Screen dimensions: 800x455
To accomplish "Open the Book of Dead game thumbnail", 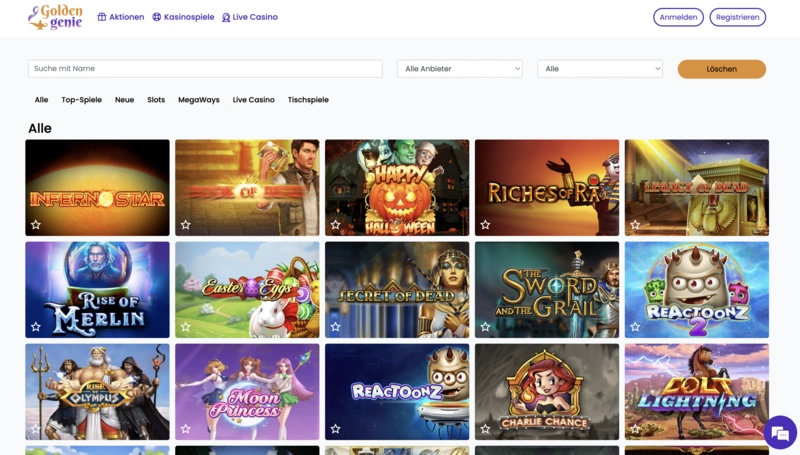I will (247, 188).
